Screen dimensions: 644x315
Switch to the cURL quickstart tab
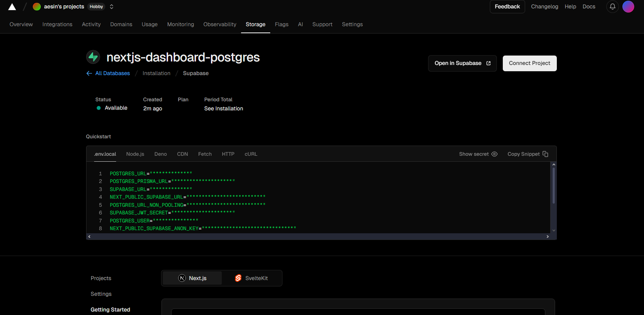point(251,154)
